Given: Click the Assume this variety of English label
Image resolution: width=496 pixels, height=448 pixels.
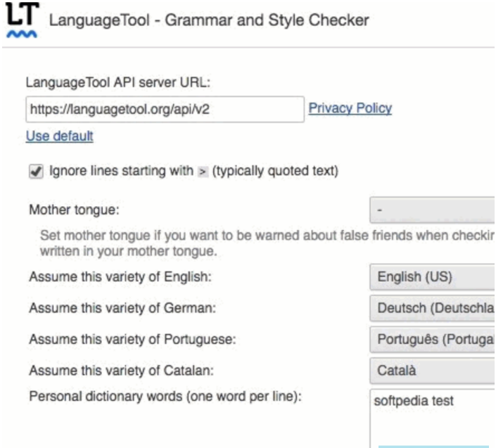Looking at the screenshot, I should coord(120,277).
